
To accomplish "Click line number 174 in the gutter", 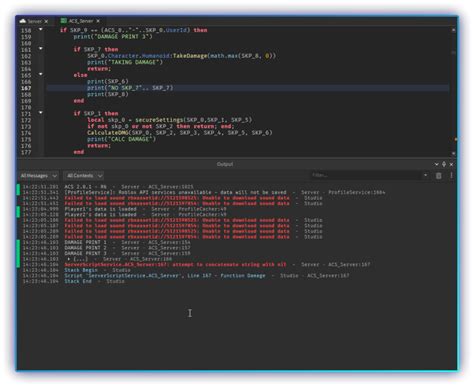I will click(x=26, y=133).
